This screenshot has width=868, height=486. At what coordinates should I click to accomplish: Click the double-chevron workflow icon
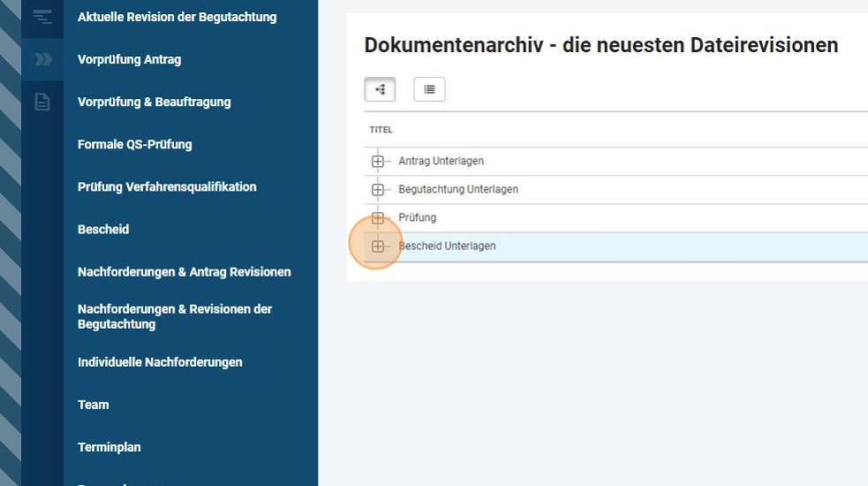pos(42,59)
